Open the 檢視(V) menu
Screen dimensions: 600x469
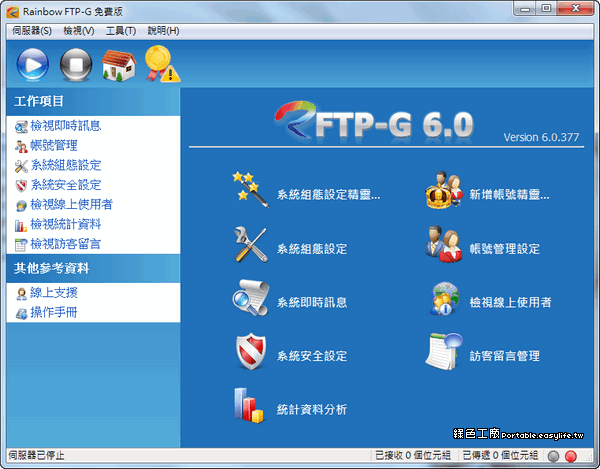78,31
